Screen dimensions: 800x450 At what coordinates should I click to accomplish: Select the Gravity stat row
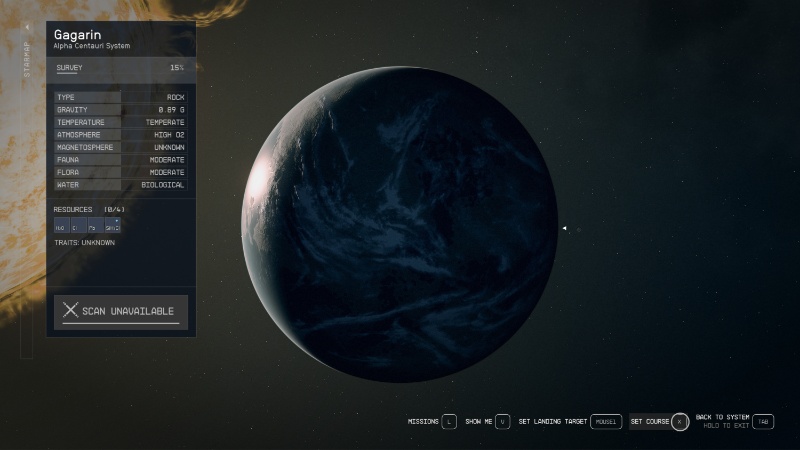point(120,109)
